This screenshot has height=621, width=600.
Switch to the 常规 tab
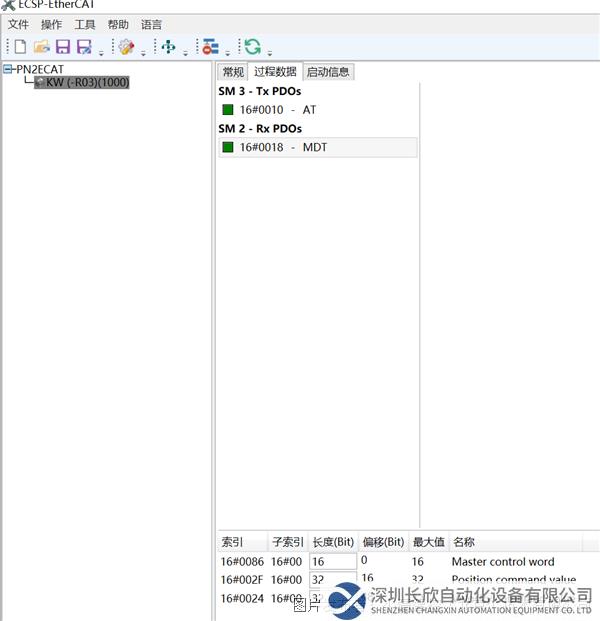(233, 72)
